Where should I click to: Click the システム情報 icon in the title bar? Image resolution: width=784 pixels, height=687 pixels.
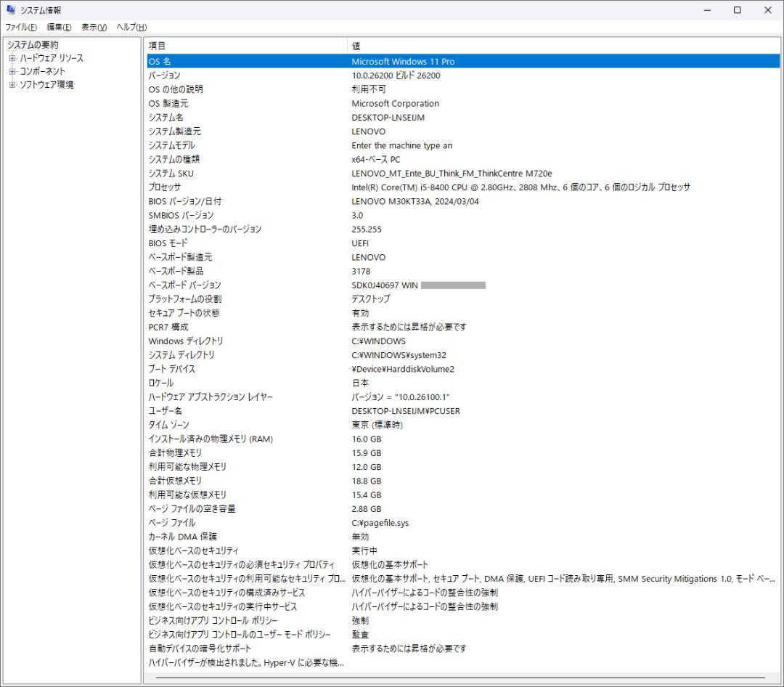click(9, 9)
